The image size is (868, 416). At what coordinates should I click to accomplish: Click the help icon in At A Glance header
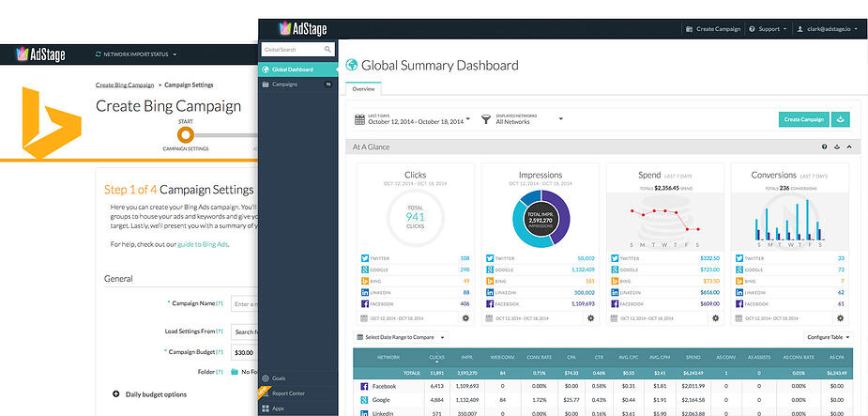(x=824, y=146)
